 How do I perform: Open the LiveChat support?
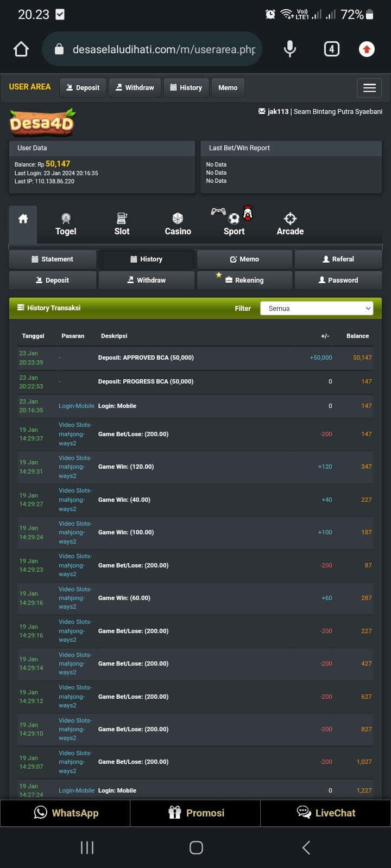[x=326, y=813]
